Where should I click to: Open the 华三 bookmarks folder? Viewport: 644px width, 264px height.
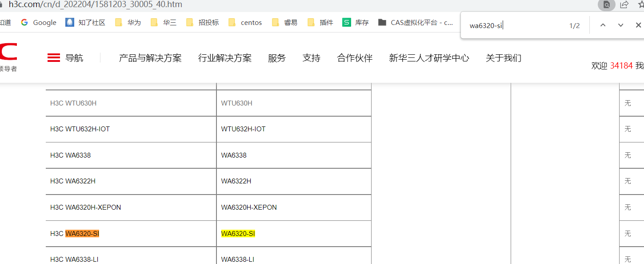(x=164, y=22)
